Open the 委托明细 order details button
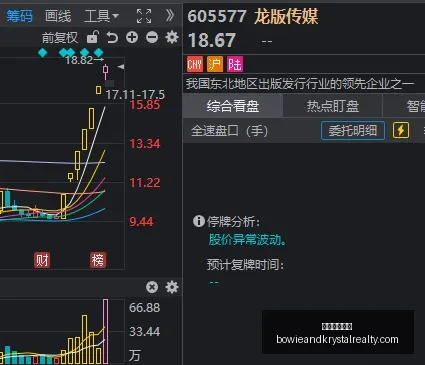Screen dimensions: 425x365 [x=353, y=130]
